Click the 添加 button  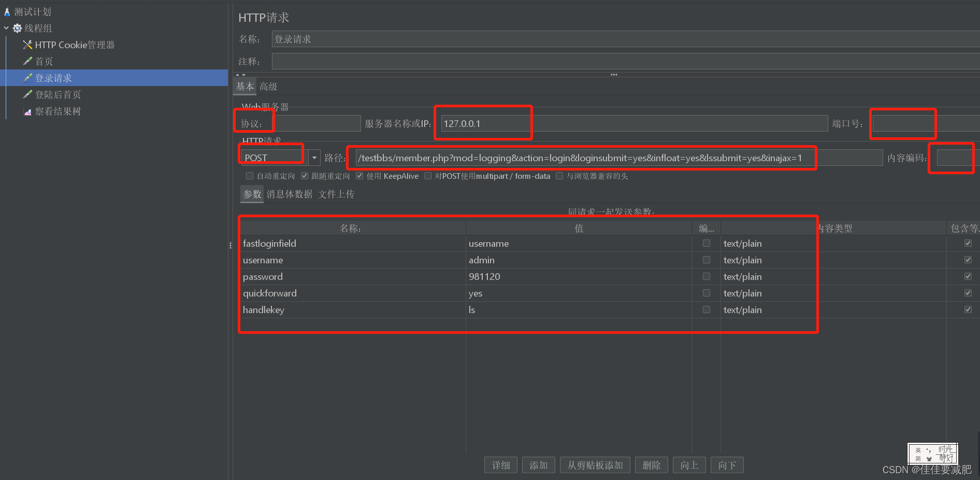(539, 465)
